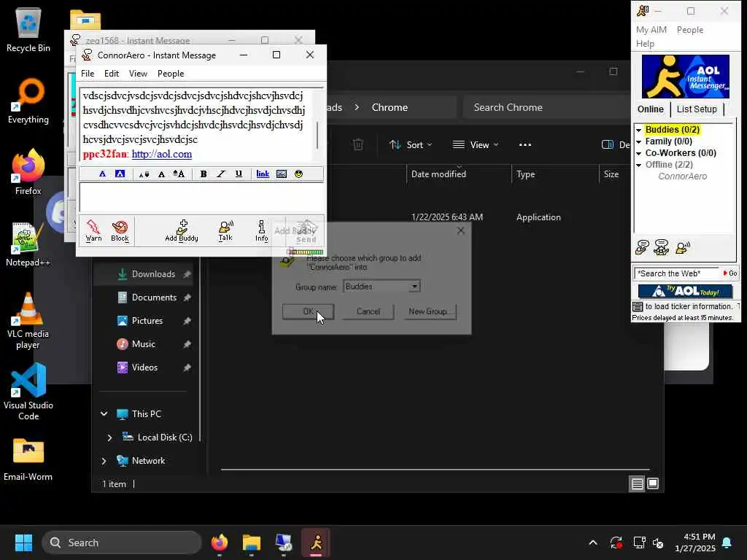Collapse This PC in Explorer sidebar
The height and width of the screenshot is (560, 747).
104,414
